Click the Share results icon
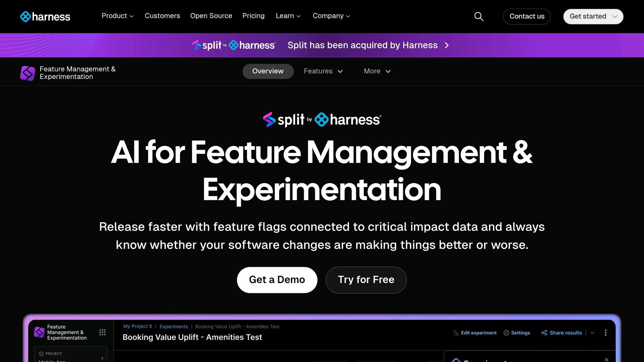 pos(544,333)
